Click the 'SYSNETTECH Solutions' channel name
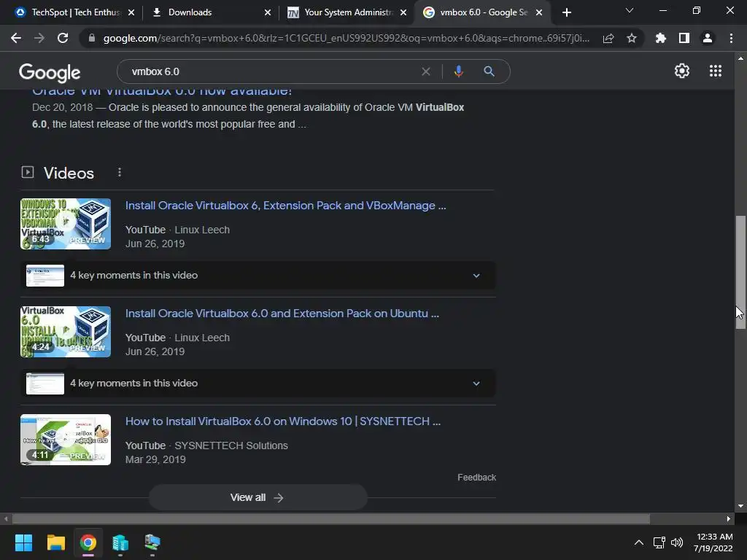This screenshot has height=560, width=747. [x=231, y=446]
